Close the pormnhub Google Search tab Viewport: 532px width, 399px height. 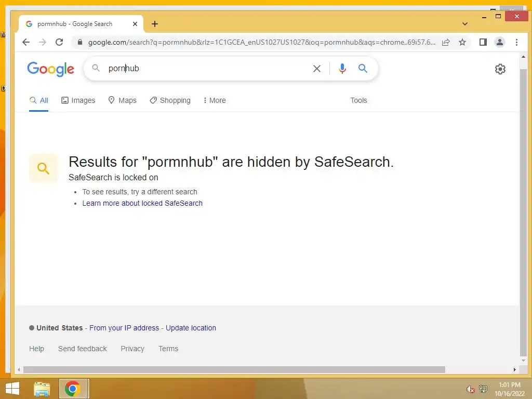click(x=135, y=24)
